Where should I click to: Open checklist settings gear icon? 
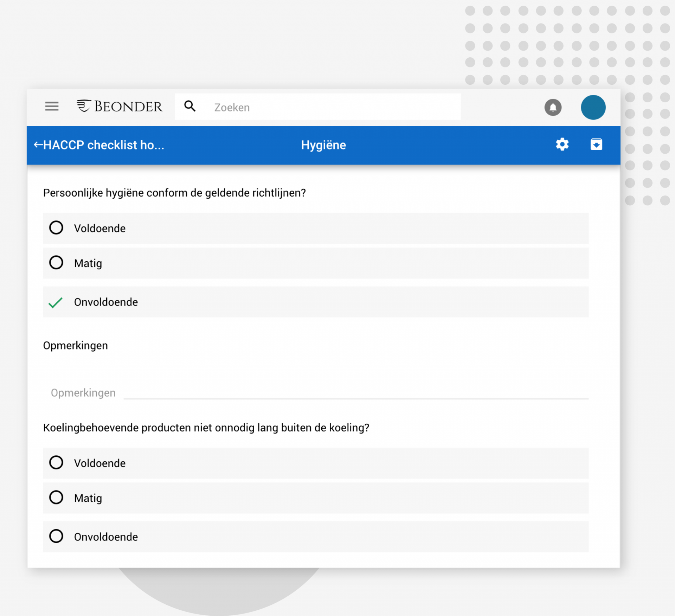click(x=562, y=145)
